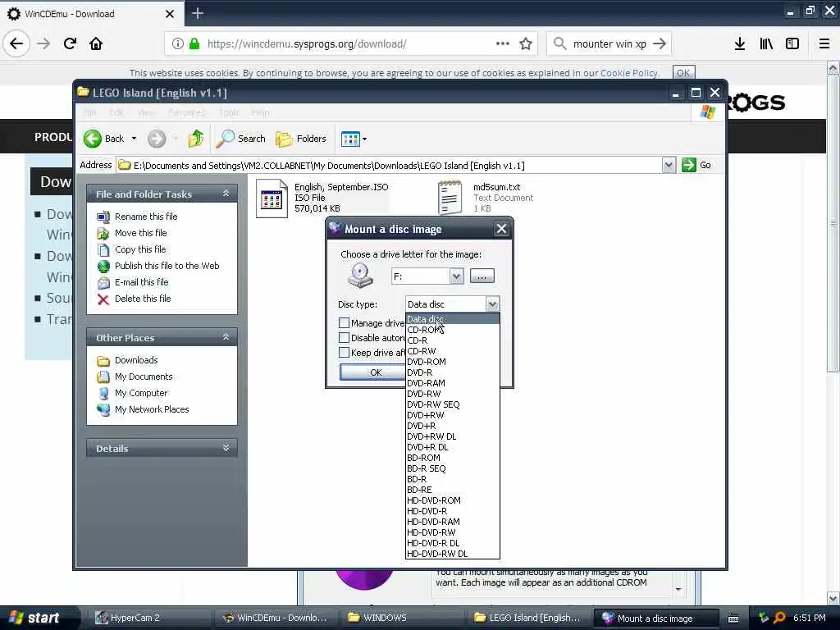This screenshot has height=630, width=840.
Task: Select BD-ROM disc type
Action: [453, 458]
